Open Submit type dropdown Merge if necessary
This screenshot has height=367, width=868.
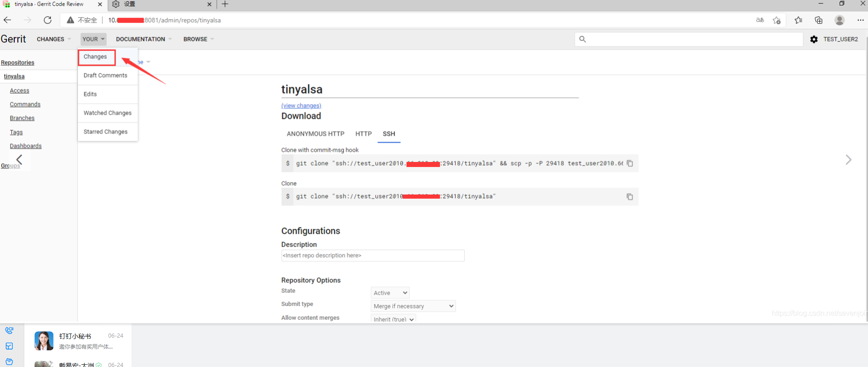(413, 306)
